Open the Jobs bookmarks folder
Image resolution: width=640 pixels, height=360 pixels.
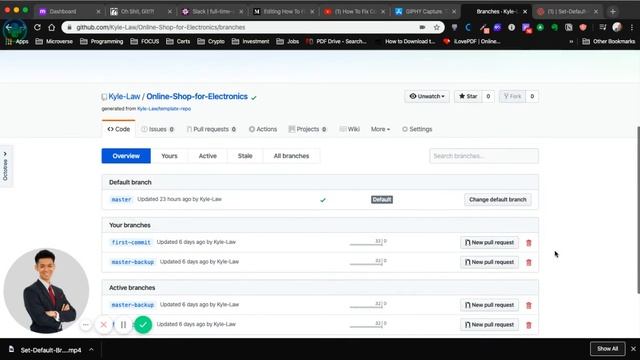[x=287, y=41]
